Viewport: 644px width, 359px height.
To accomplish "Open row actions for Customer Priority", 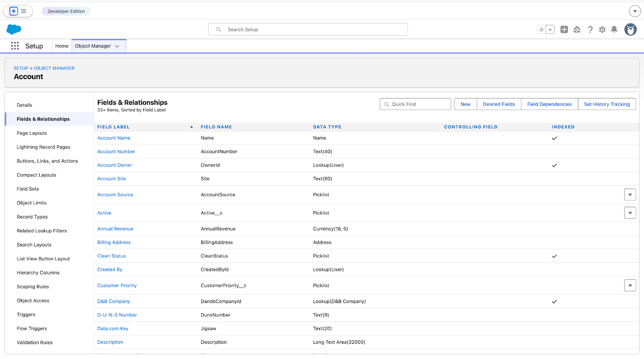I will pyautogui.click(x=630, y=285).
